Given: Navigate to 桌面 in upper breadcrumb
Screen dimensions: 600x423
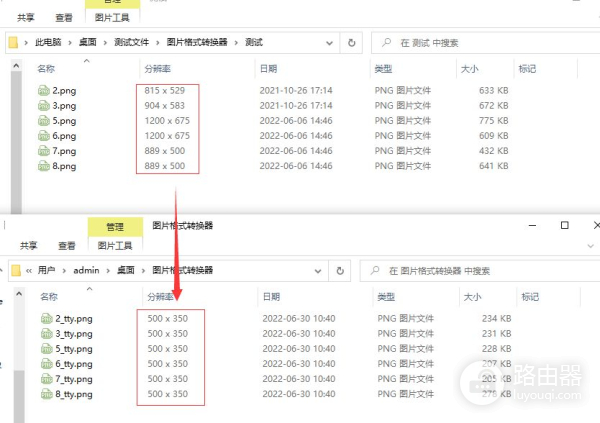Looking at the screenshot, I should 88,42.
